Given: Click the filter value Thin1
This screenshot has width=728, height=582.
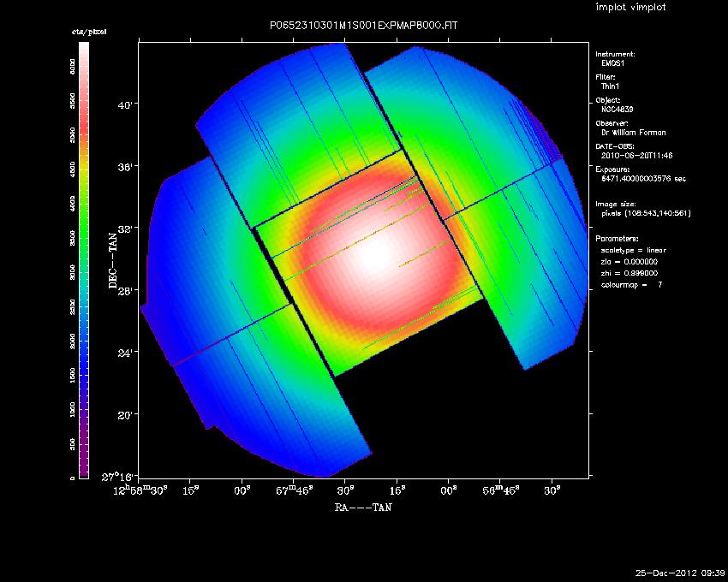Looking at the screenshot, I should point(610,86).
